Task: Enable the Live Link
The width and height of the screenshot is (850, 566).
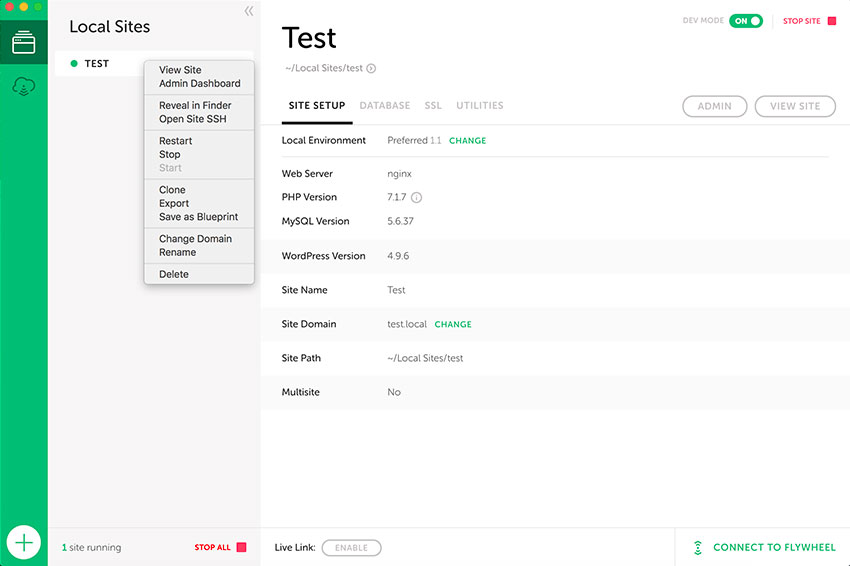Action: [351, 548]
